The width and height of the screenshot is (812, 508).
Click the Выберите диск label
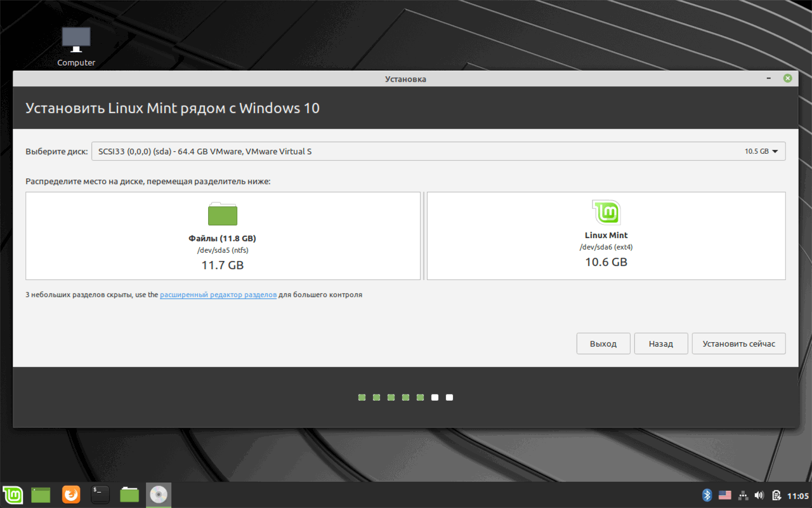pyautogui.click(x=57, y=152)
